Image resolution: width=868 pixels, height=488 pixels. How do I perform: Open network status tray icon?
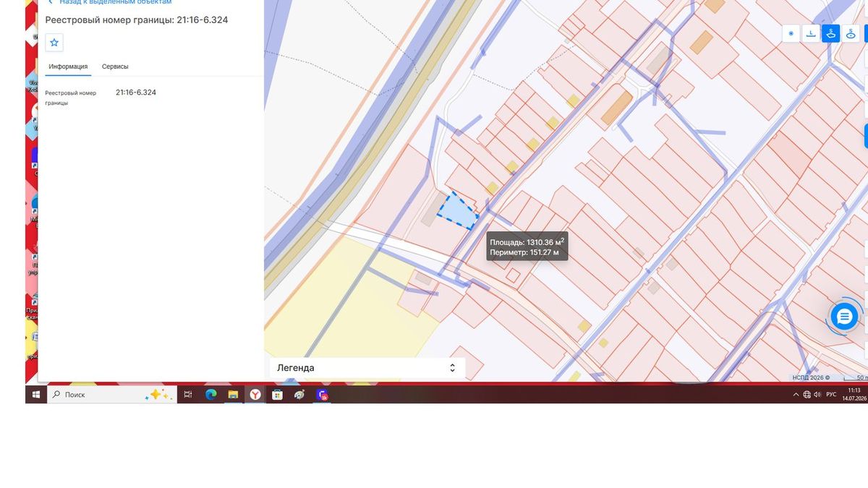pos(807,395)
